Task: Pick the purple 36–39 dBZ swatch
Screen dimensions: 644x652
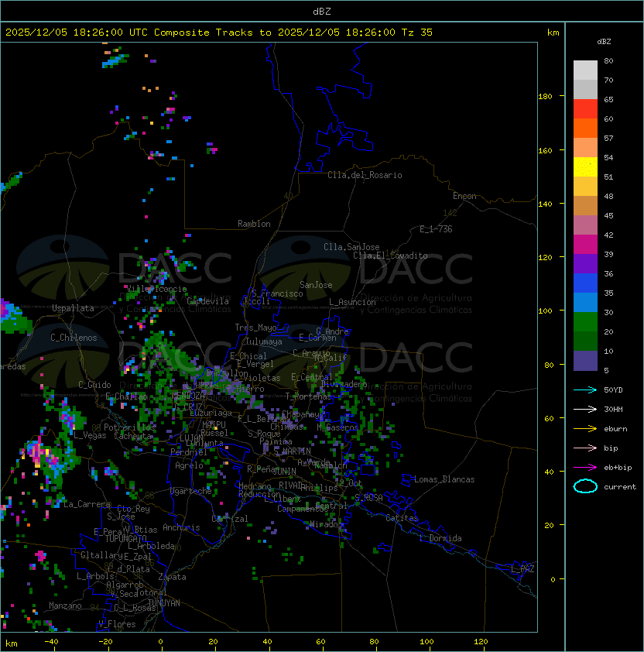Action: point(585,263)
